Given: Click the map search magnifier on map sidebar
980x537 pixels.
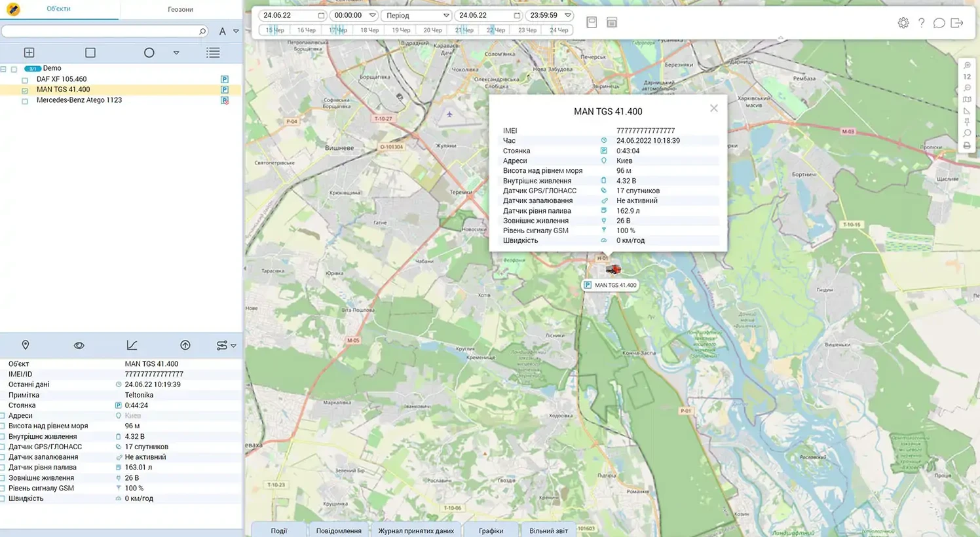Looking at the screenshot, I should (968, 134).
